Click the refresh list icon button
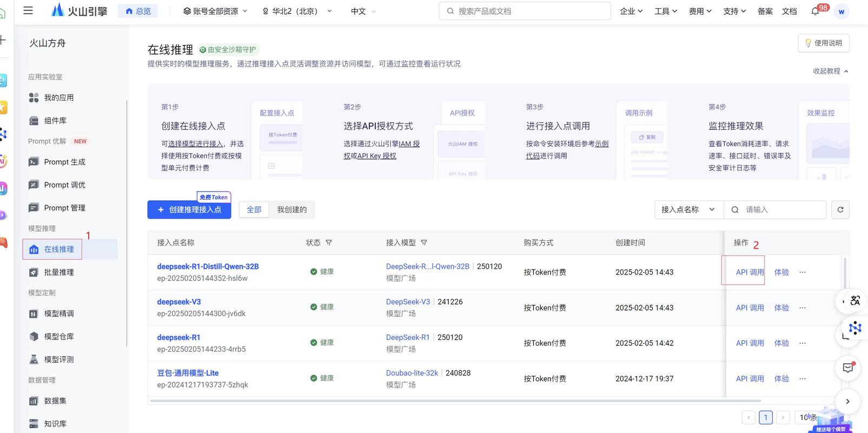The image size is (868, 433). [x=840, y=209]
